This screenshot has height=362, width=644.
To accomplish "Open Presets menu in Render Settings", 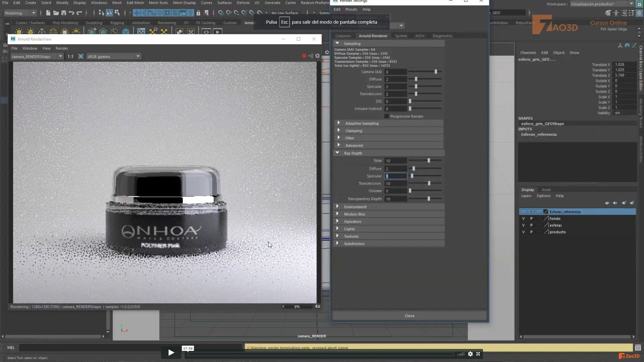I will point(351,9).
